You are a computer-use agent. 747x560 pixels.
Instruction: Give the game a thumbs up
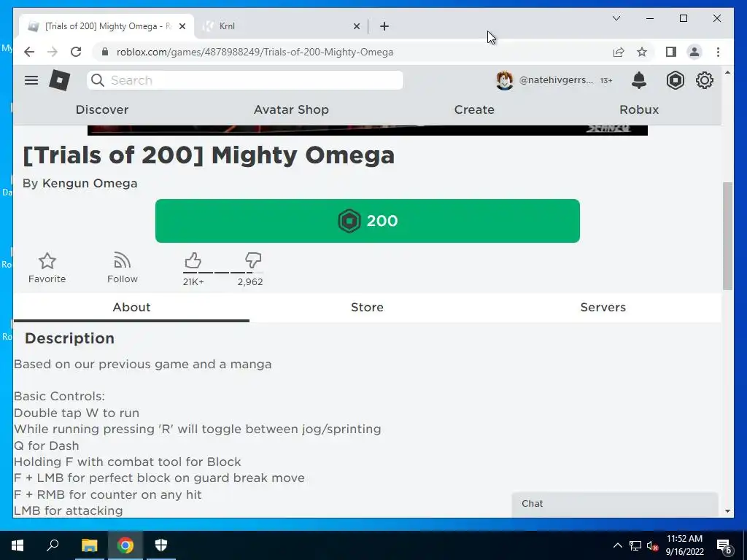pos(193,261)
